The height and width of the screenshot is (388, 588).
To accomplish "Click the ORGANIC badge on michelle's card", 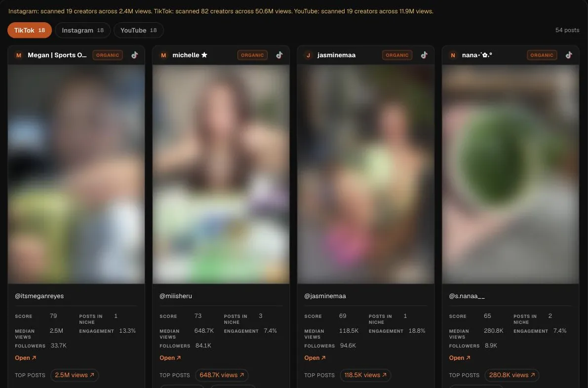I will (252, 55).
